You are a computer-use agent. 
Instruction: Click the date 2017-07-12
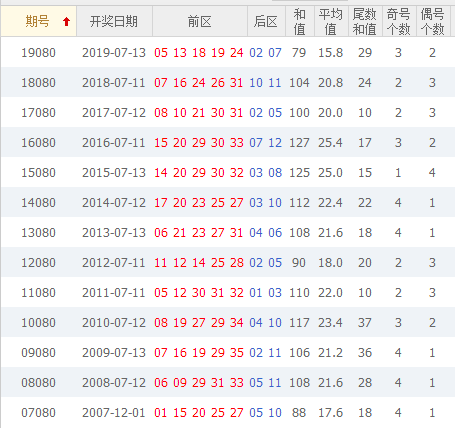(x=114, y=112)
